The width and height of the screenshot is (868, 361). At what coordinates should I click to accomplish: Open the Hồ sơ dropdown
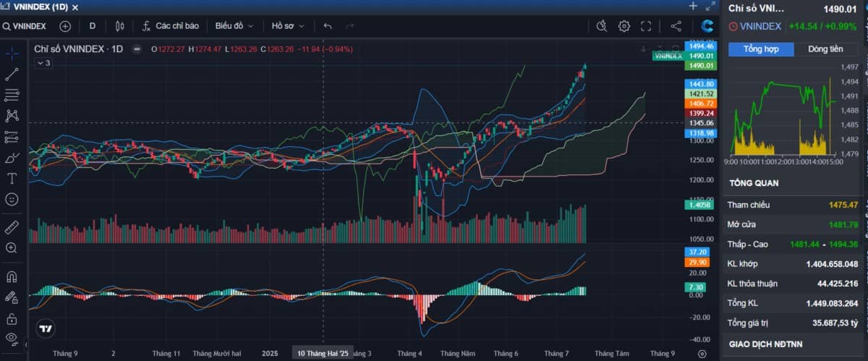(287, 26)
